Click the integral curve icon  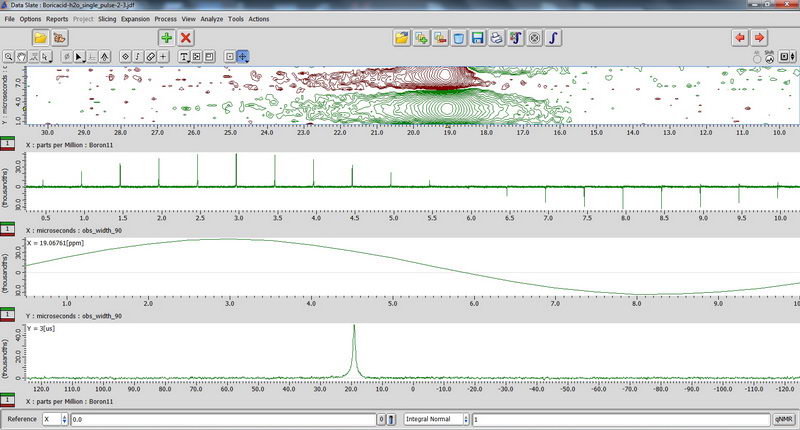click(x=554, y=38)
